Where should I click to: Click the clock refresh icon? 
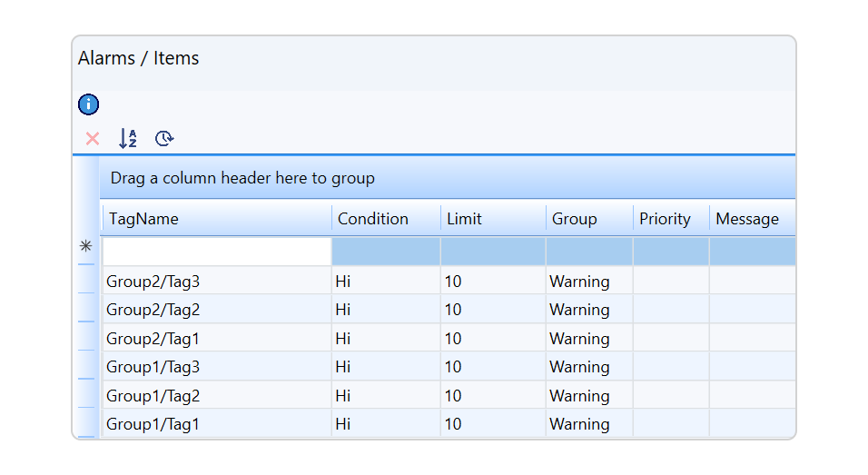click(x=163, y=139)
